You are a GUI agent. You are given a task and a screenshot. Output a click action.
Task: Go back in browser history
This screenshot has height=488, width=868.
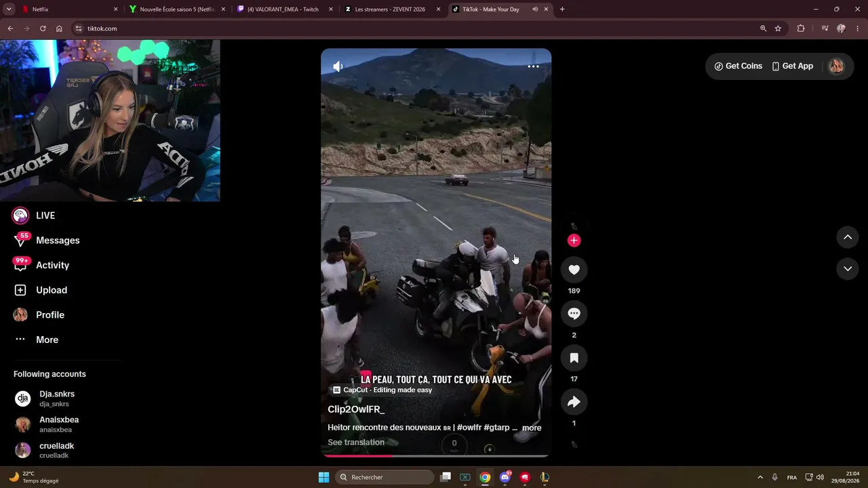pos(10,28)
